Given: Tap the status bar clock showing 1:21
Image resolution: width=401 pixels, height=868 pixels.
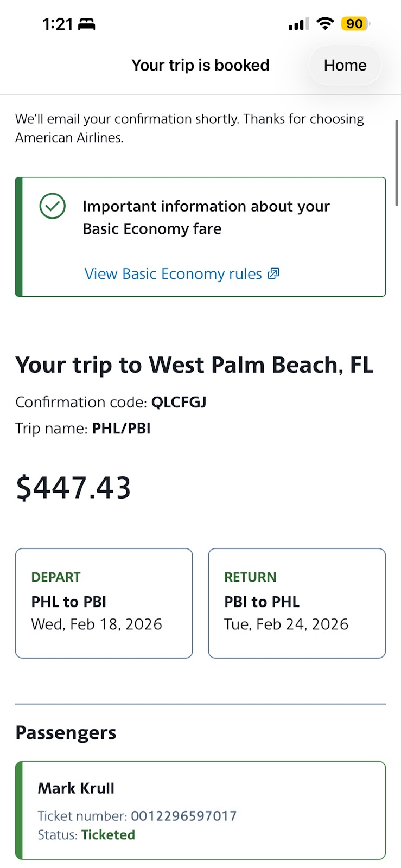Looking at the screenshot, I should [58, 24].
